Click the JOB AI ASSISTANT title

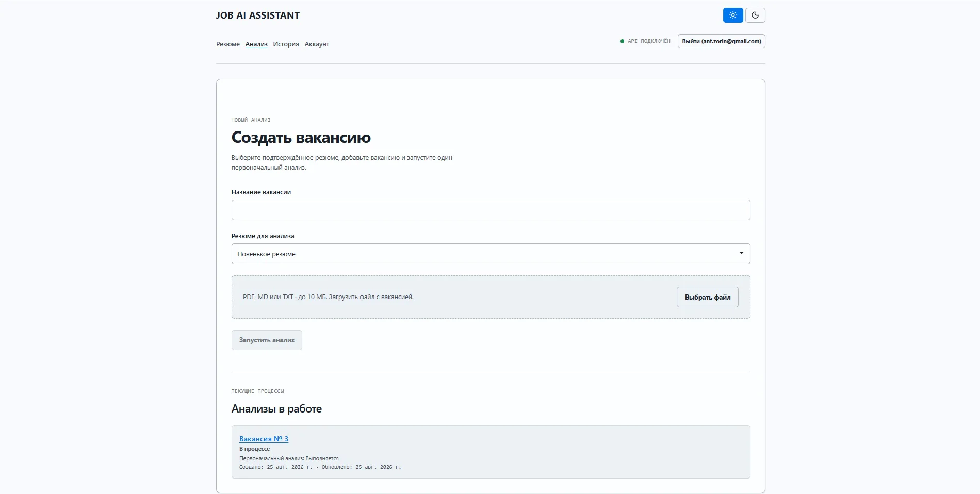click(x=257, y=15)
